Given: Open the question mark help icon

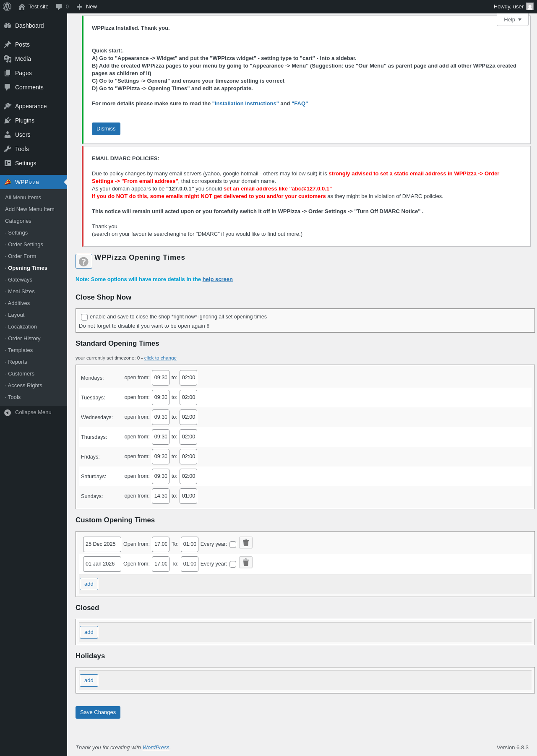Looking at the screenshot, I should [x=84, y=261].
